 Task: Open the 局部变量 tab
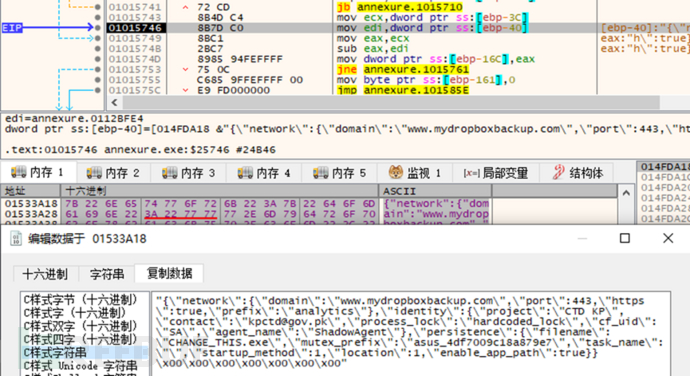coord(496,173)
